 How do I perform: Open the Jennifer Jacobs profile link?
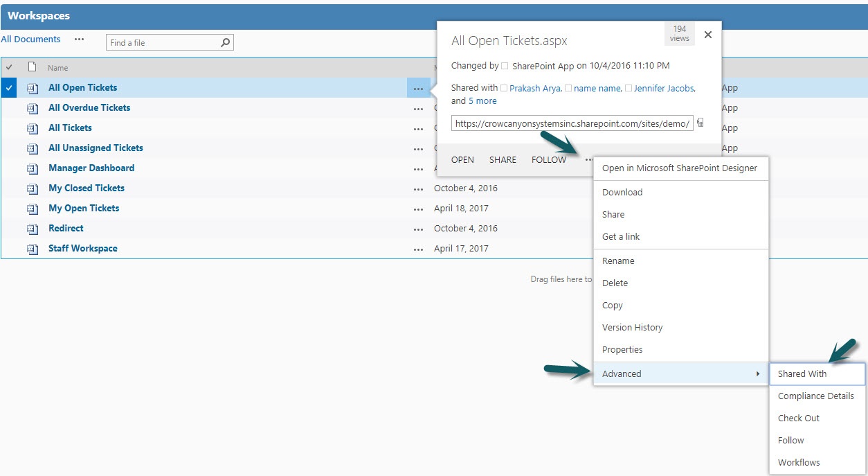click(663, 88)
